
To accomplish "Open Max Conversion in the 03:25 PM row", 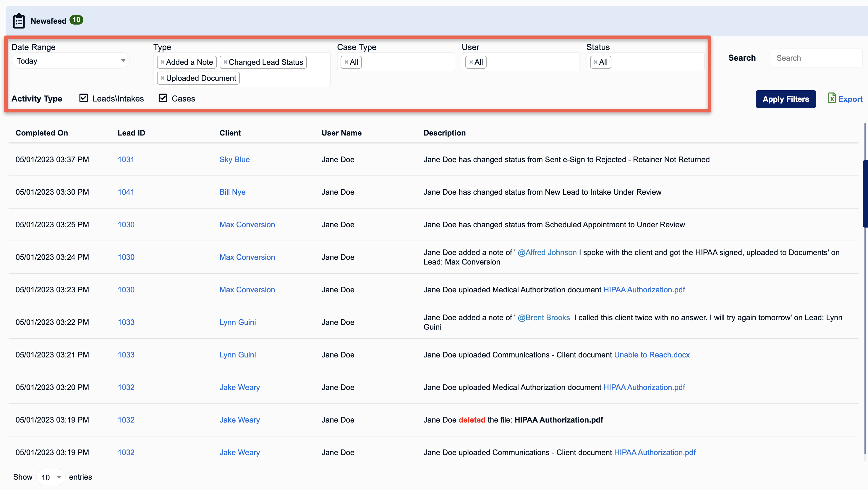I will (247, 225).
